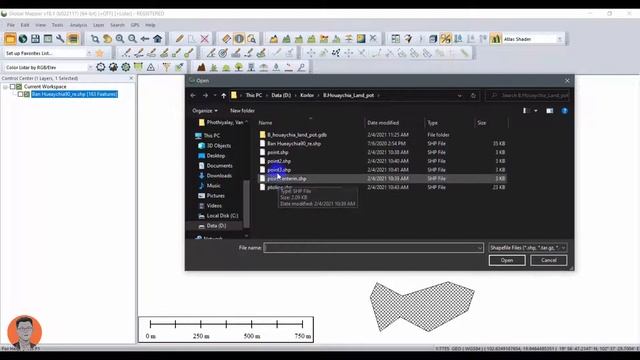Click the globe online data icon
This screenshot has width=640, height=360.
[x=23, y=39]
